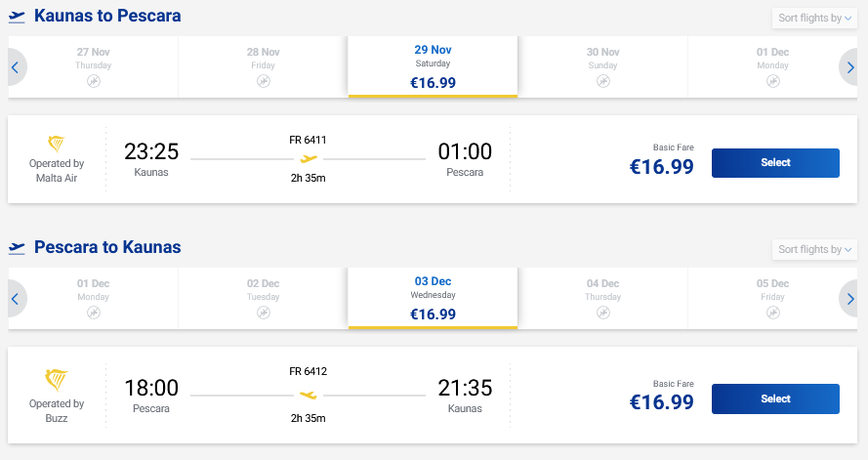Click no-flight icon under 04 Dec Thursday
This screenshot has width=868, height=460.
tap(602, 313)
